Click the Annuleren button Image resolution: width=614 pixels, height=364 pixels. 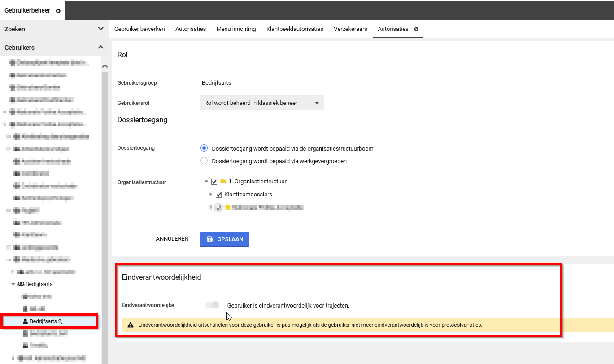172,239
